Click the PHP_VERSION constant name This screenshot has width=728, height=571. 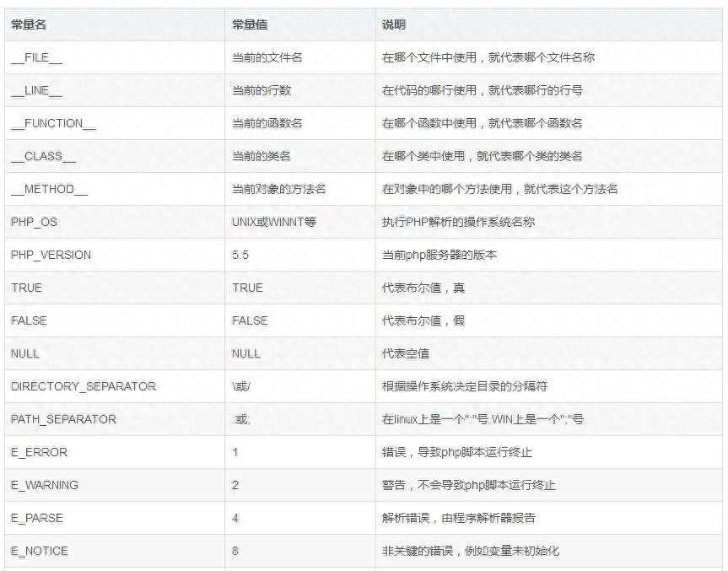[x=51, y=255]
